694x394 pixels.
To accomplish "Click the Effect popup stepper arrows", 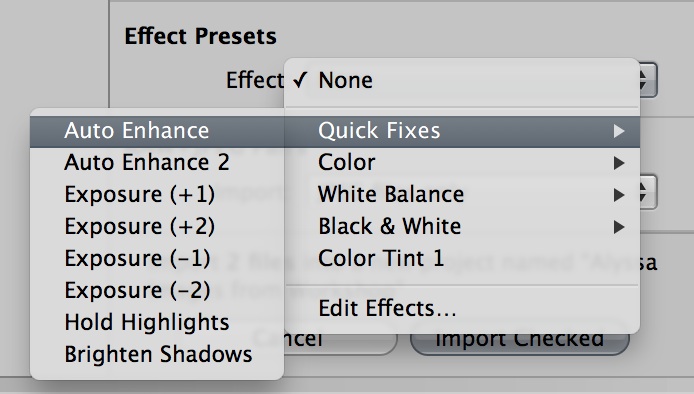I will tap(648, 81).
